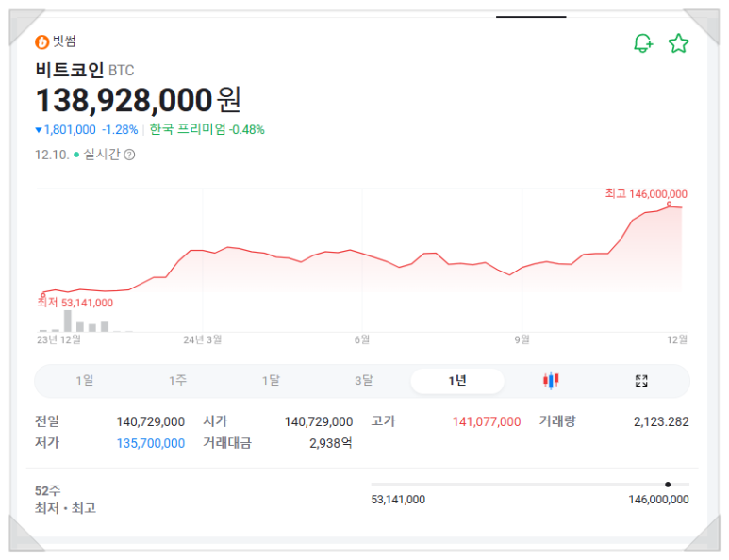Click the 시가 value 140,729,000
The height and width of the screenshot is (560, 729).
(x=319, y=421)
